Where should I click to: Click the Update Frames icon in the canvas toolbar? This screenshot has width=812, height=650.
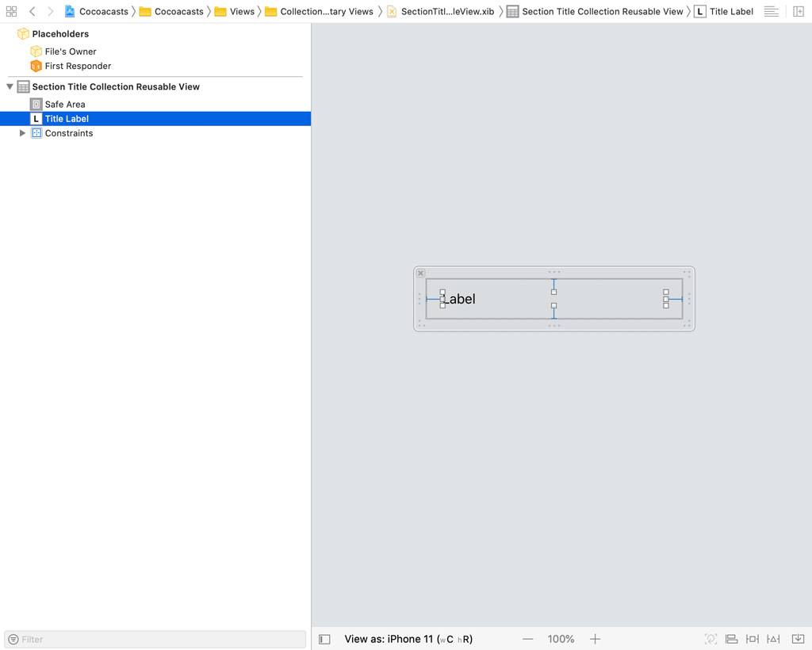click(710, 639)
